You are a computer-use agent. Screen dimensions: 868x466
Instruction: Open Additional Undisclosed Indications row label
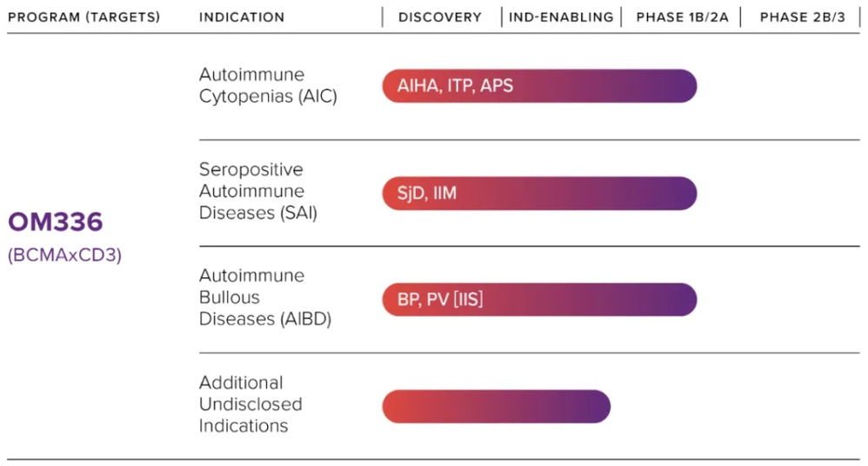point(250,404)
